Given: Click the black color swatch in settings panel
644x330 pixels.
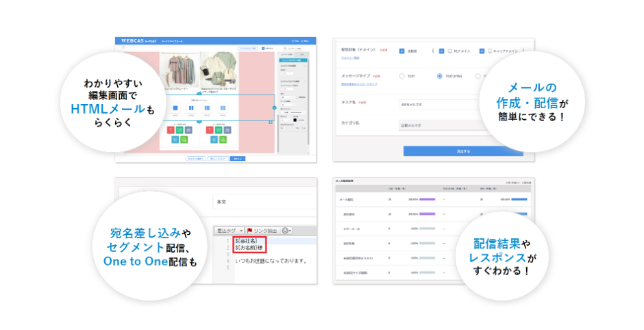Looking at the screenshot, I should [294, 120].
